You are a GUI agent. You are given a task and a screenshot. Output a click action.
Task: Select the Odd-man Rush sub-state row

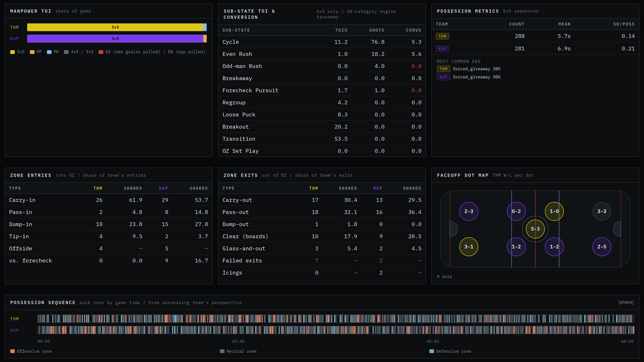(x=322, y=66)
